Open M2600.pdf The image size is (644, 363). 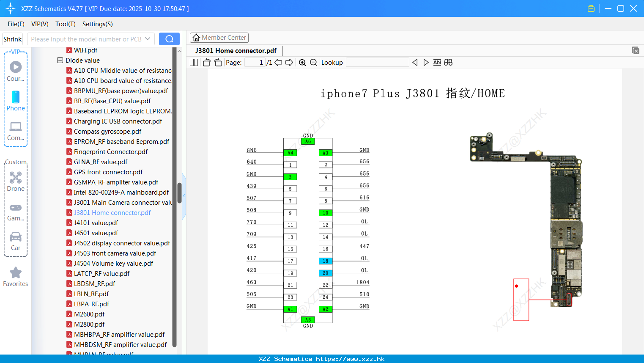click(x=89, y=314)
